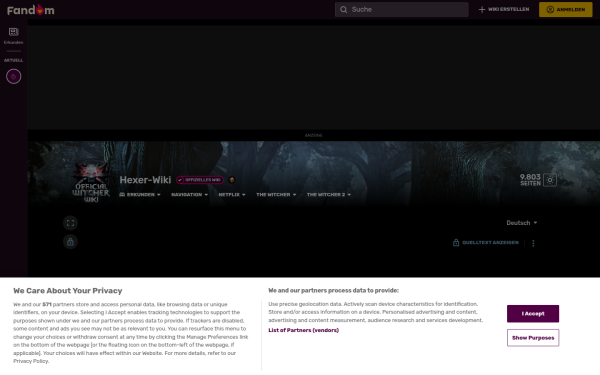The width and height of the screenshot is (600, 375).
Task: Click the Official Witcher Wiki logo
Action: 91,182
